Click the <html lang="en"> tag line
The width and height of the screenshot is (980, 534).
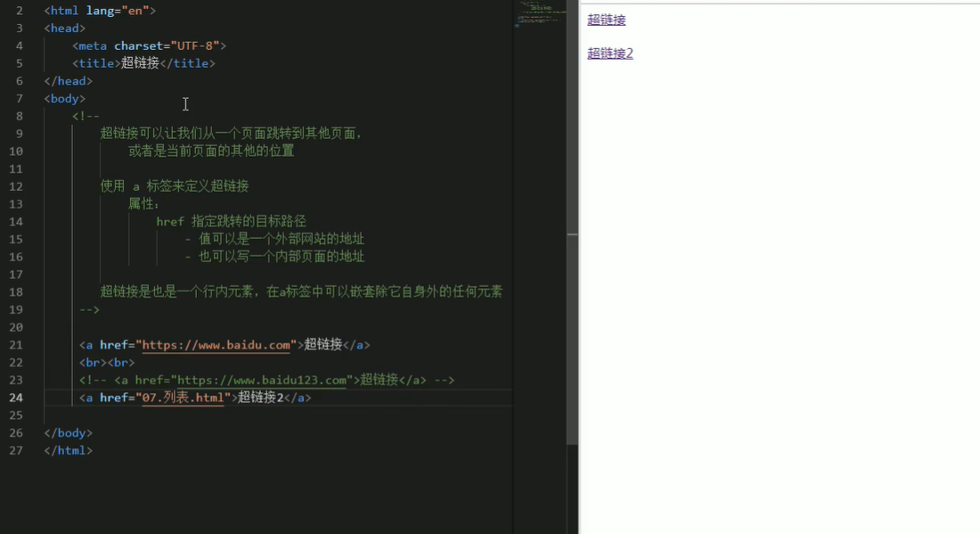(100, 11)
